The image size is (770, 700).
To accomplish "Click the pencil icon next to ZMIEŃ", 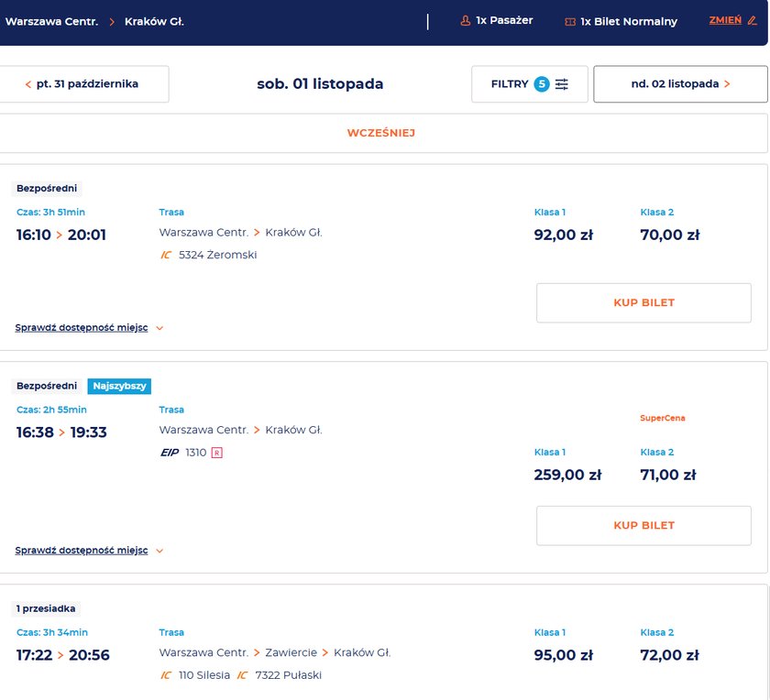I will [x=753, y=20].
